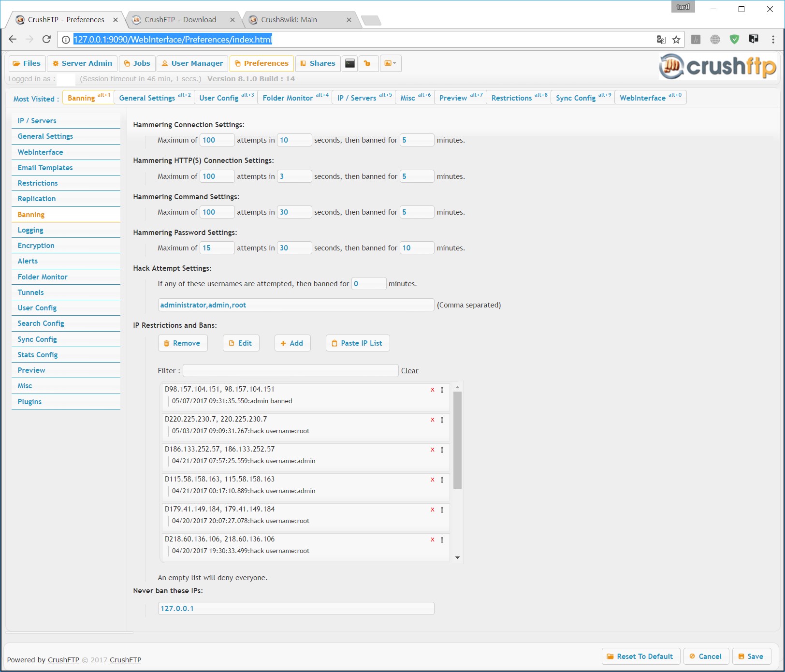Delete D218.60.136.106 entry with red X
This screenshot has width=785, height=672.
click(433, 540)
